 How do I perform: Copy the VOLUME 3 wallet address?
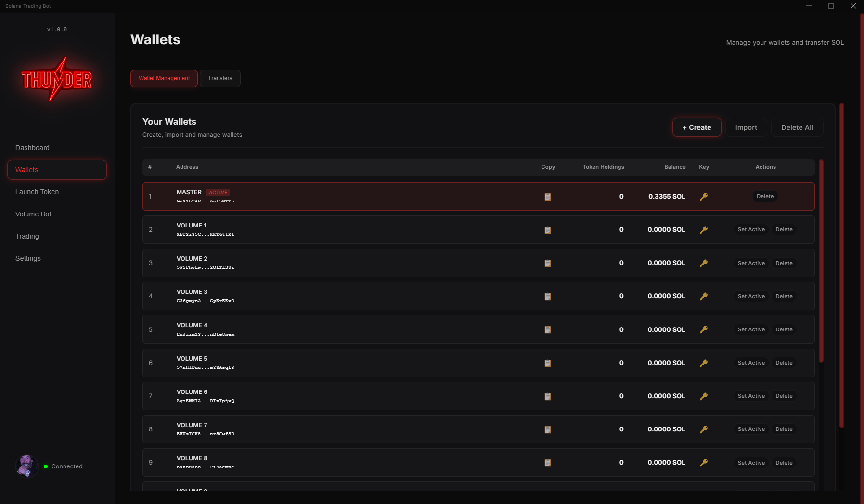(x=548, y=296)
